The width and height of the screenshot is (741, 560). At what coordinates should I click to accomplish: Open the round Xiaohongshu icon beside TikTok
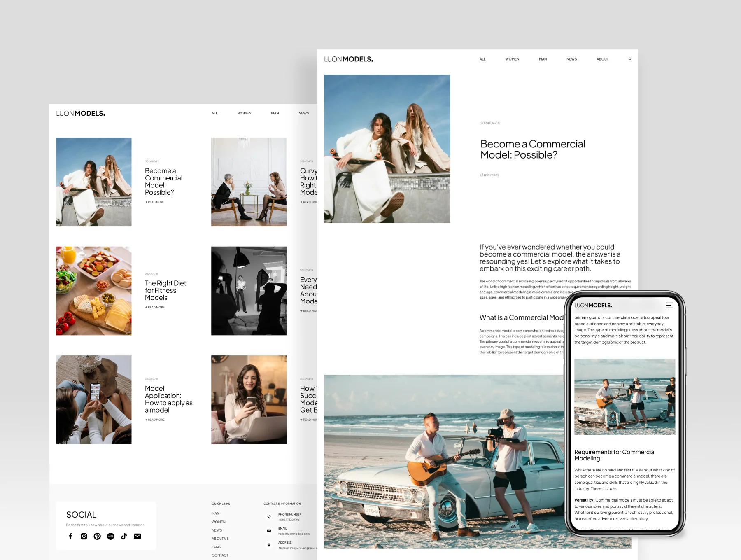tap(111, 536)
